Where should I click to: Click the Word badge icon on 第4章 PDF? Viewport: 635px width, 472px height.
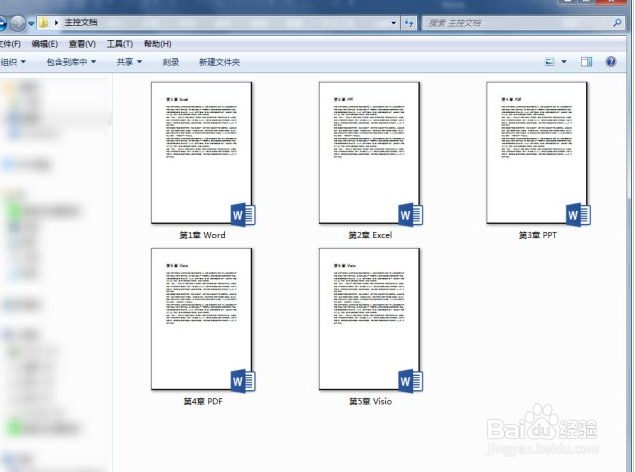243,381
